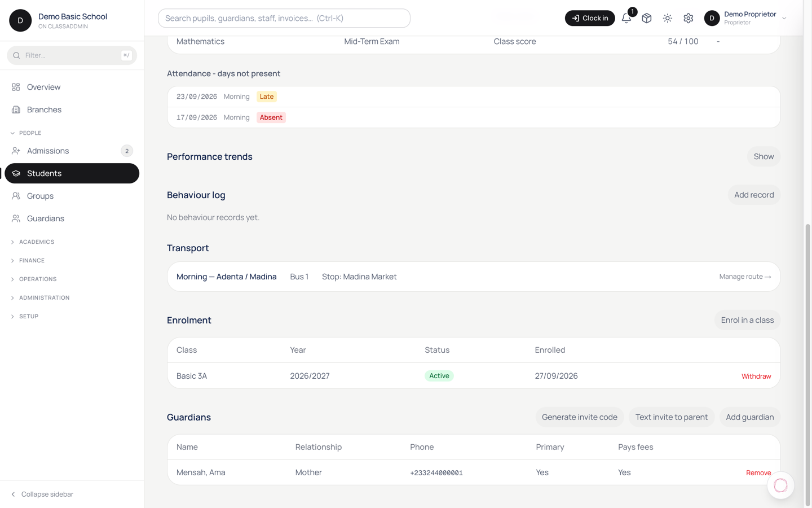
Task: Click Add guardian button
Action: click(750, 417)
